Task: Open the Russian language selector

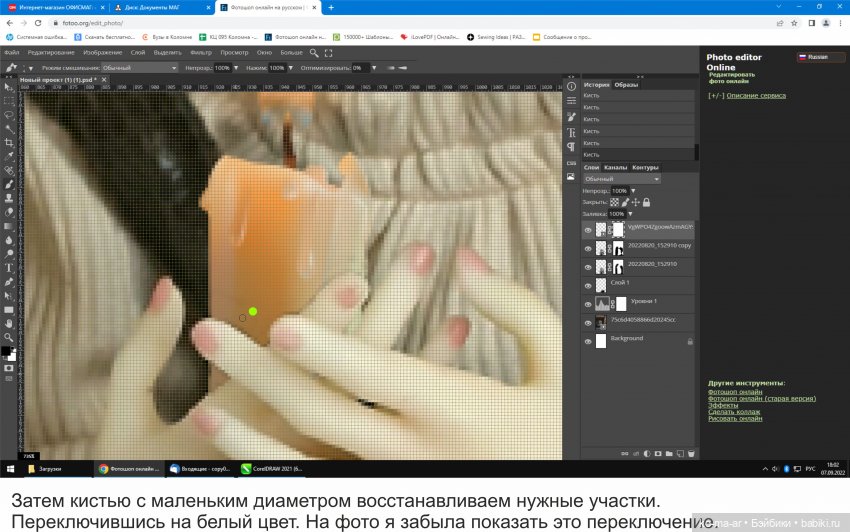Action: pos(820,57)
